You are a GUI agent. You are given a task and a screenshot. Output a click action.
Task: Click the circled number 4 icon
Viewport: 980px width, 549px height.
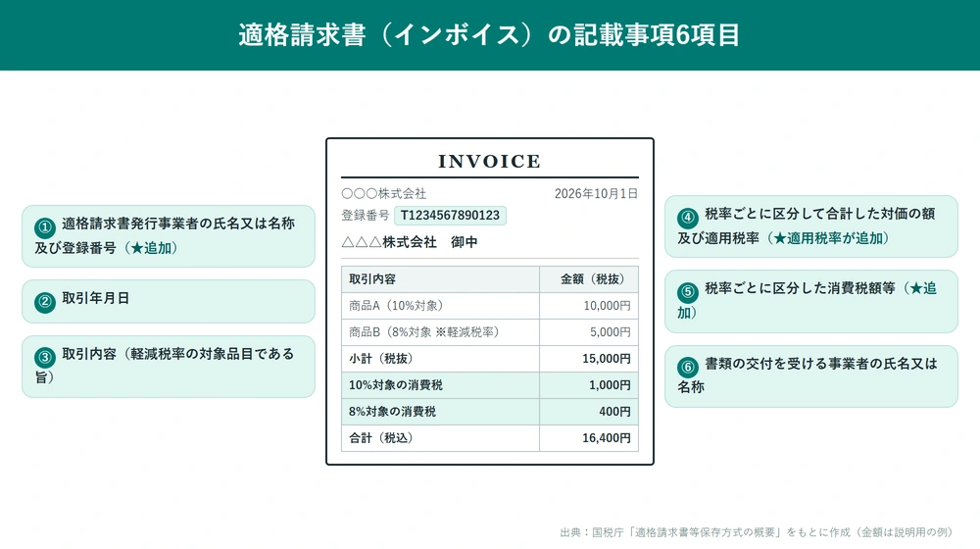[x=688, y=218]
